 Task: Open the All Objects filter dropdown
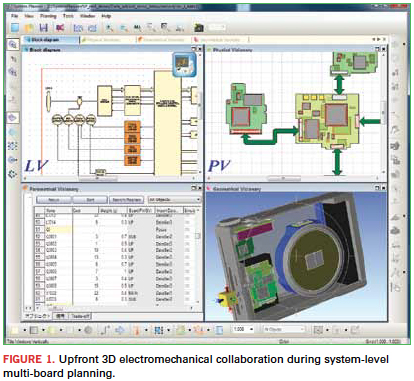click(174, 200)
